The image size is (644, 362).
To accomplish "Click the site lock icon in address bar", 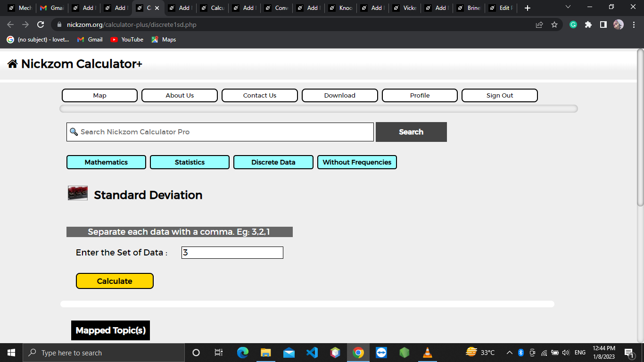I will (59, 25).
